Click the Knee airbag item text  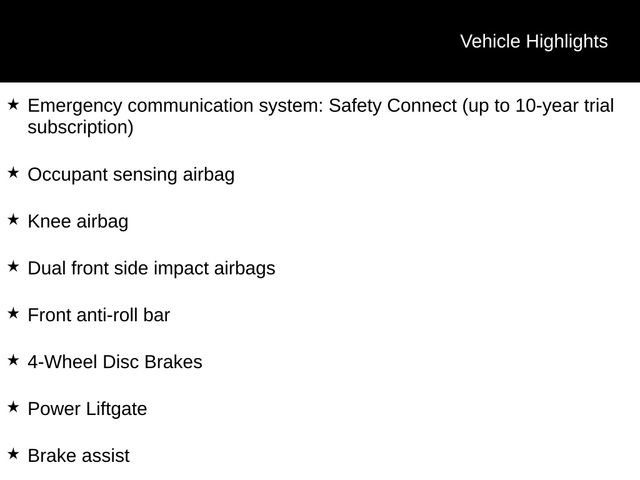pos(78,221)
